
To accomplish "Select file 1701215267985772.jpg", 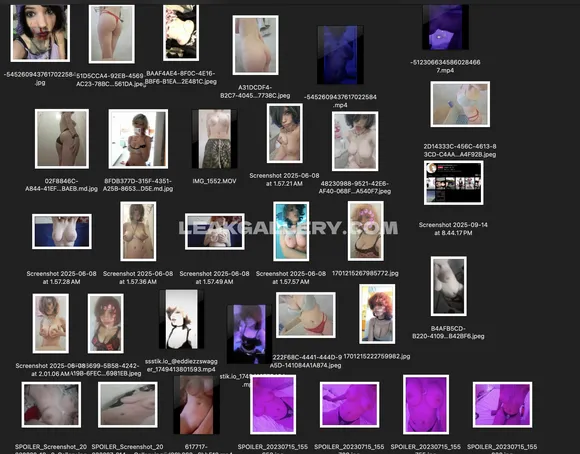I will click(x=365, y=231).
